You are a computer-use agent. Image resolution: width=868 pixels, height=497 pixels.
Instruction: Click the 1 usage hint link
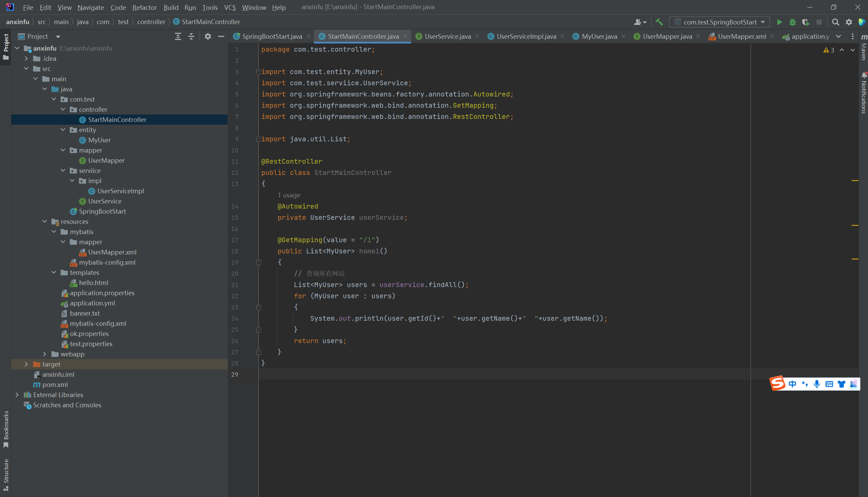pyautogui.click(x=289, y=195)
